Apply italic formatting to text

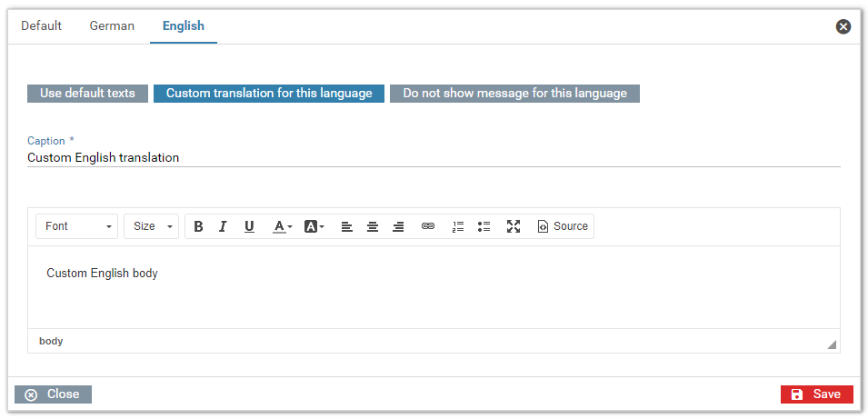tap(223, 226)
